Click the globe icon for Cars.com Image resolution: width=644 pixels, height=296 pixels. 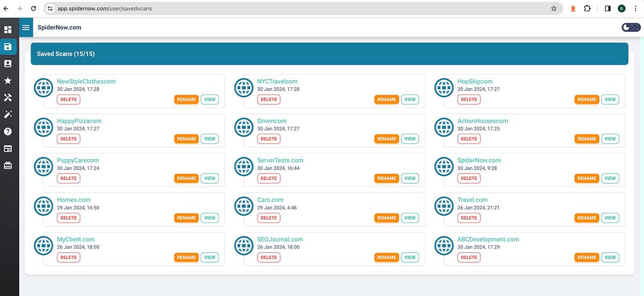(x=244, y=206)
